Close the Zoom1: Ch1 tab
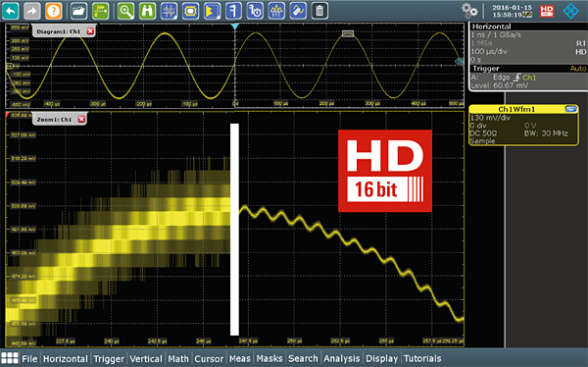 [81, 119]
